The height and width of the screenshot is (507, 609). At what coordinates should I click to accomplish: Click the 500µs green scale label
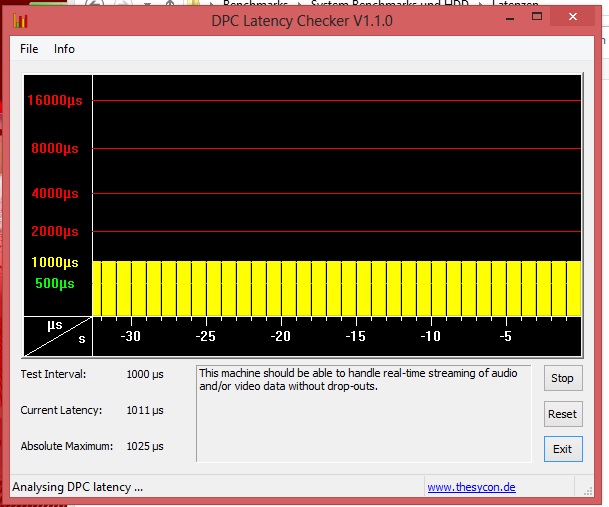click(55, 283)
